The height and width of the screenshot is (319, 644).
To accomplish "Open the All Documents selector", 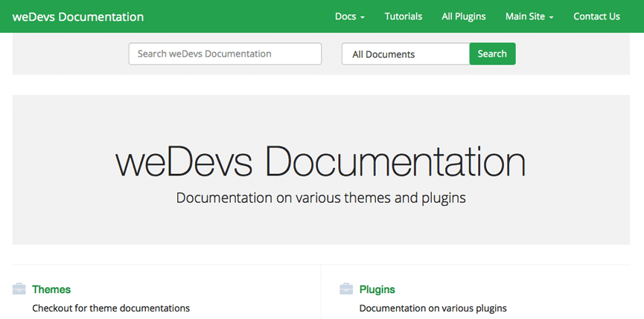I will pos(406,54).
